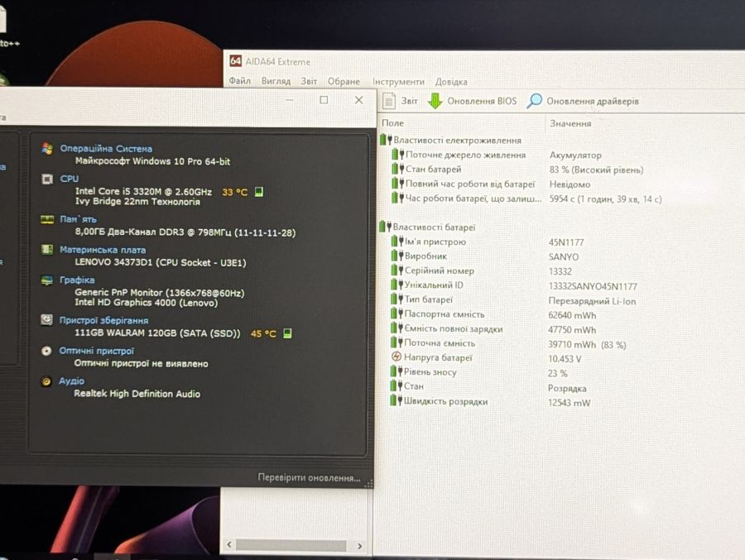The image size is (745, 560).
Task: Click battery icon beside Ємність повної зарядки
Action: tap(397, 328)
